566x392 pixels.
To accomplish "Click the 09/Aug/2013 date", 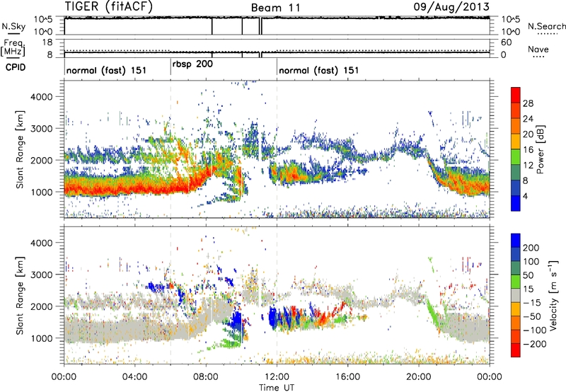I will (451, 6).
